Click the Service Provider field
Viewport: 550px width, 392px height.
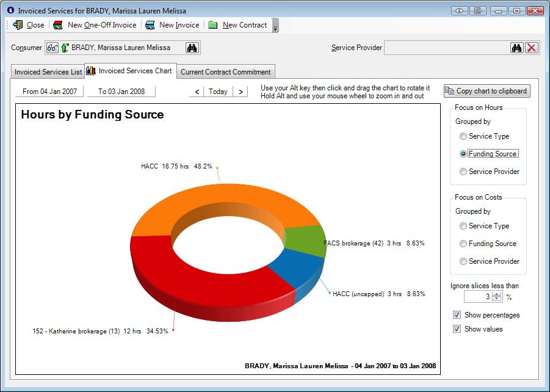pos(447,48)
